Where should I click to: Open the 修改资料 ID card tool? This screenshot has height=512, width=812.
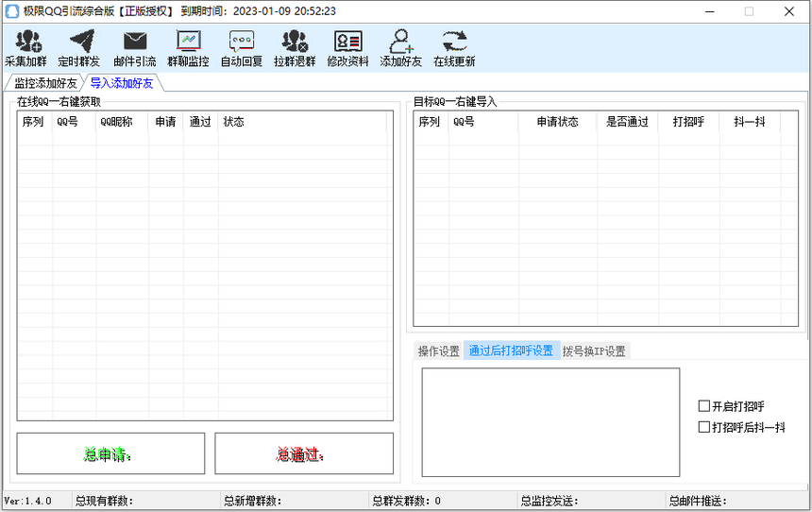(348, 48)
